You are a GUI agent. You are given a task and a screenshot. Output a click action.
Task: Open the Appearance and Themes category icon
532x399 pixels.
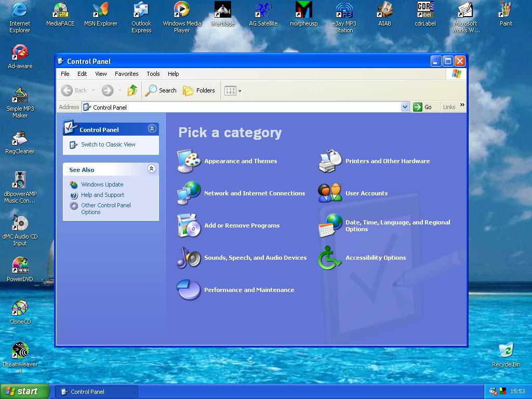189,161
